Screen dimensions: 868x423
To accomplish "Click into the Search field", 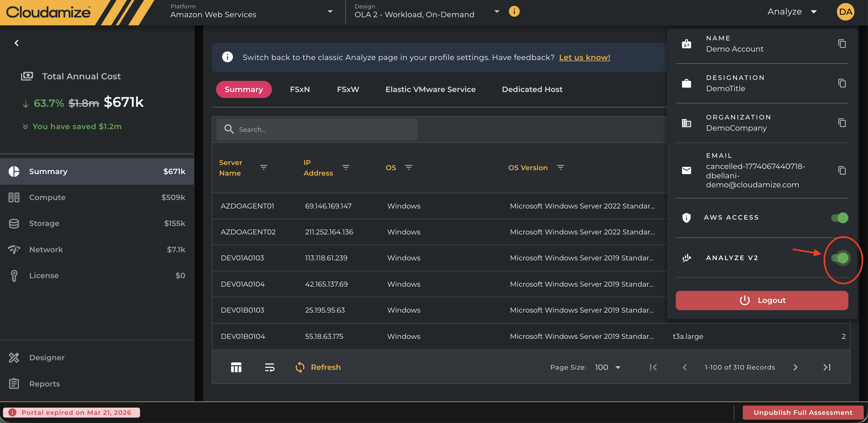I will 317,129.
